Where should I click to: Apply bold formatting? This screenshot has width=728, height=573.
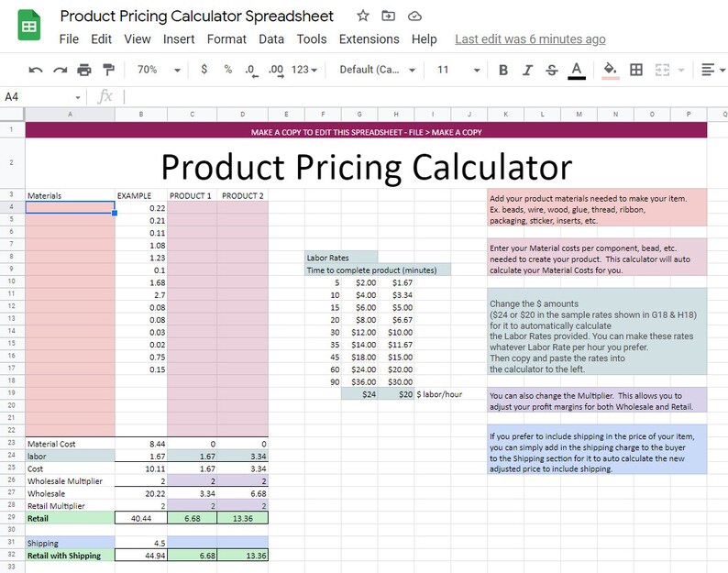click(x=502, y=70)
